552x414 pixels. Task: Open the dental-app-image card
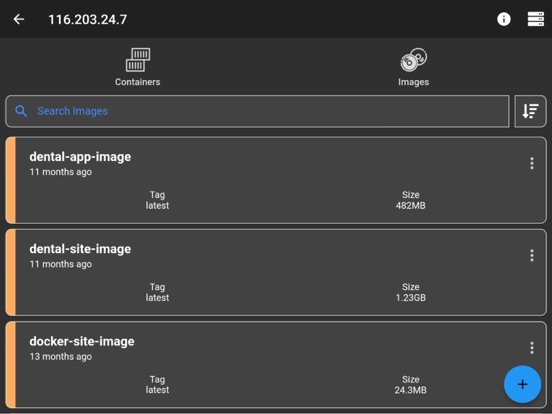click(276, 180)
